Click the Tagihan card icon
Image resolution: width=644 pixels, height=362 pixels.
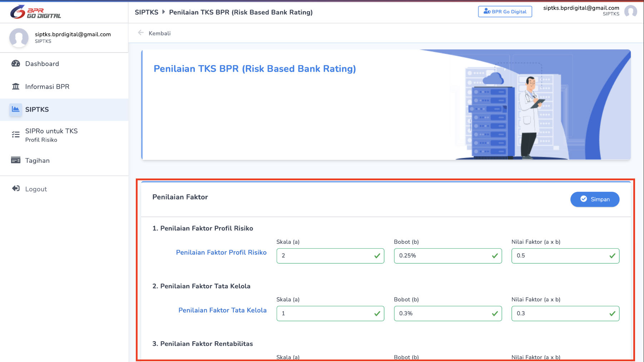16,160
